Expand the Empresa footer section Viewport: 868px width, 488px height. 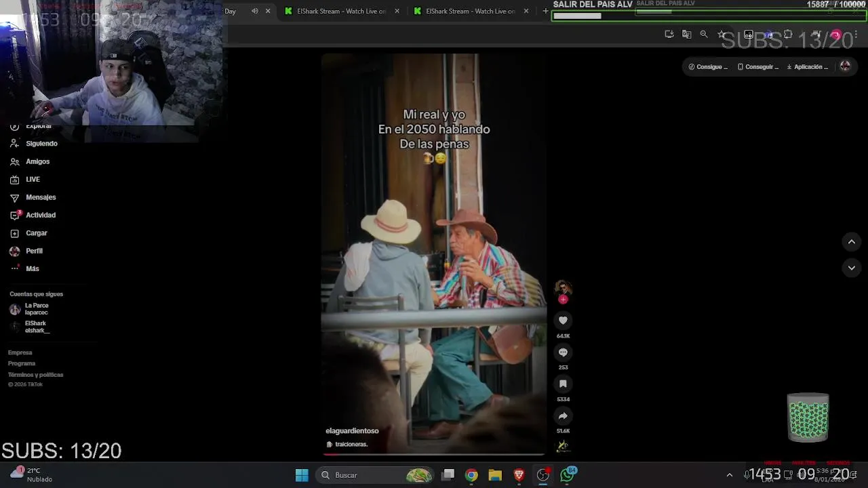pyautogui.click(x=20, y=352)
